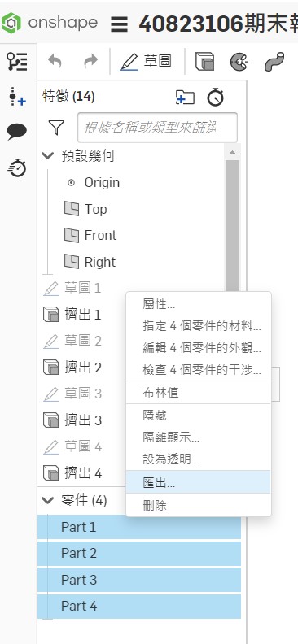Click the 草圖 sketch toolbar button
The height and width of the screenshot is (644, 298).
146,62
